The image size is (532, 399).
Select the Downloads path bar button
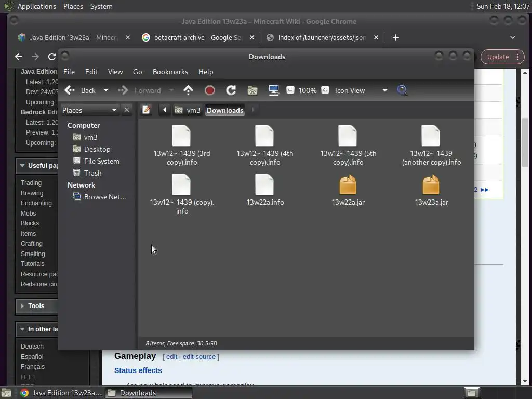coord(225,110)
